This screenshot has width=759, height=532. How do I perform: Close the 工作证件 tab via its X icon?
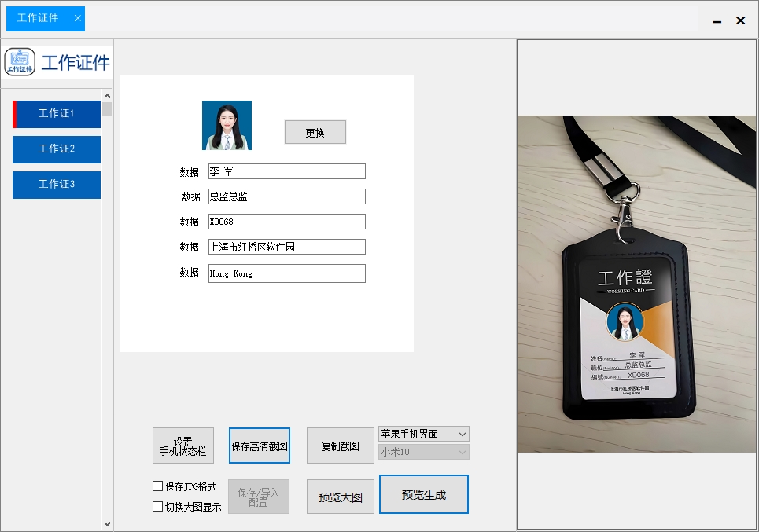pos(76,20)
